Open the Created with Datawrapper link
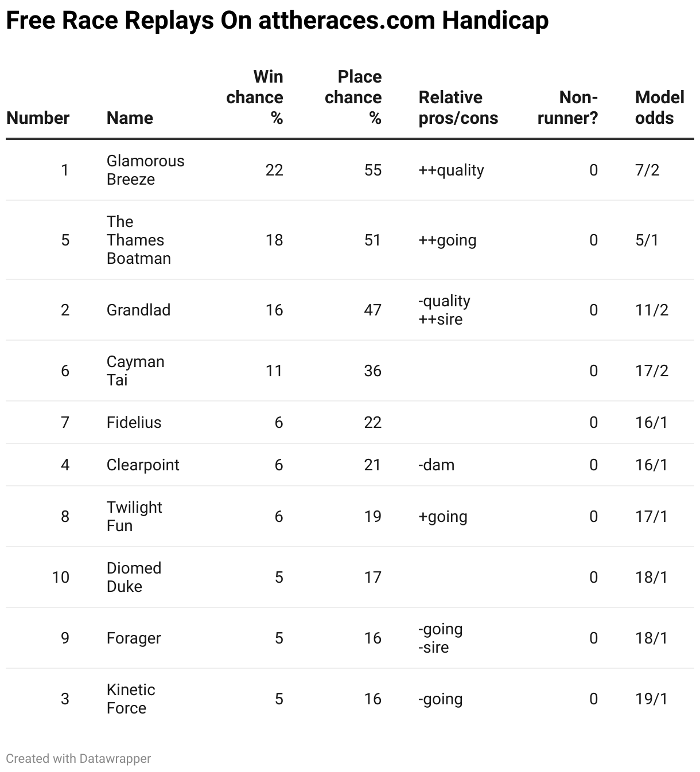 [79, 758]
